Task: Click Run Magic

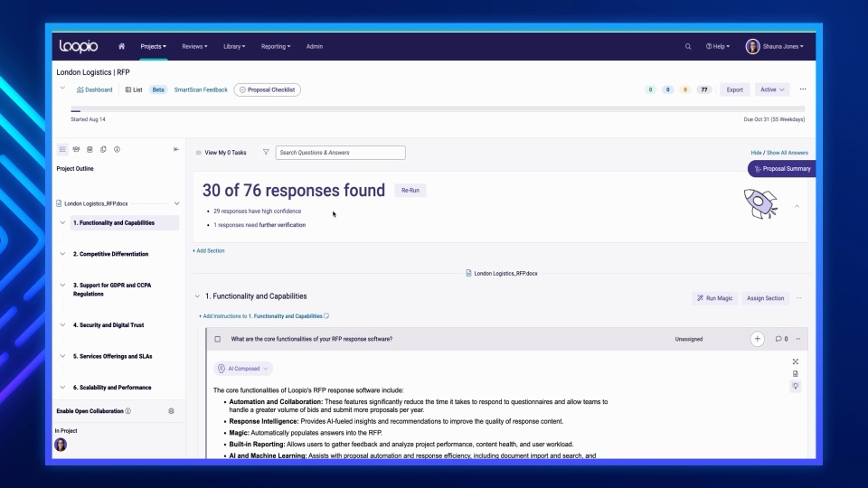Action: [714, 298]
